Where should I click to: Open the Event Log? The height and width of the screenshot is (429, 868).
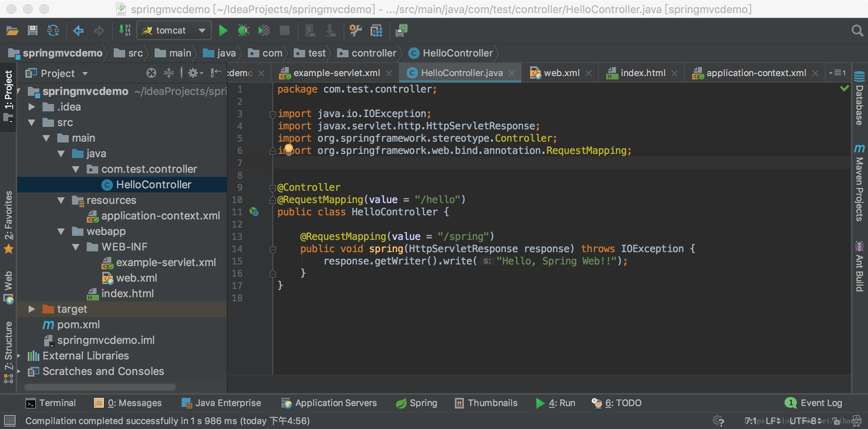(814, 403)
